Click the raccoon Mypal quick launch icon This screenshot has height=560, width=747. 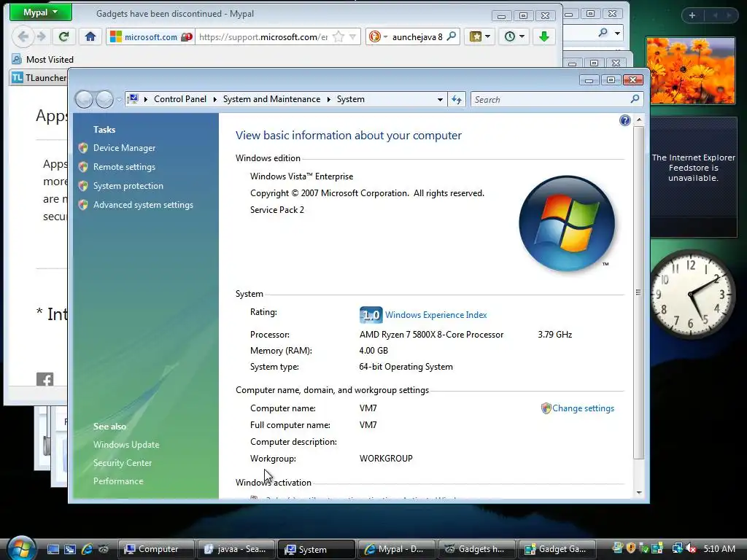tap(104, 549)
